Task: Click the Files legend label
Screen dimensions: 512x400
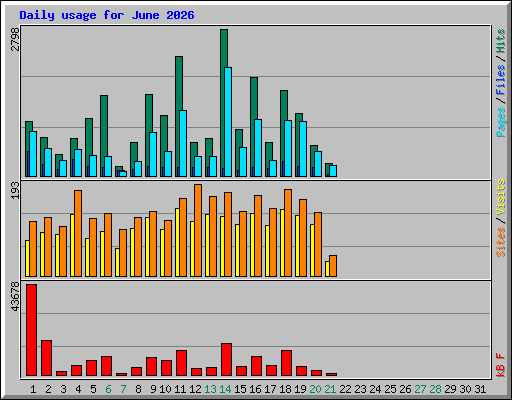Action: [500, 80]
